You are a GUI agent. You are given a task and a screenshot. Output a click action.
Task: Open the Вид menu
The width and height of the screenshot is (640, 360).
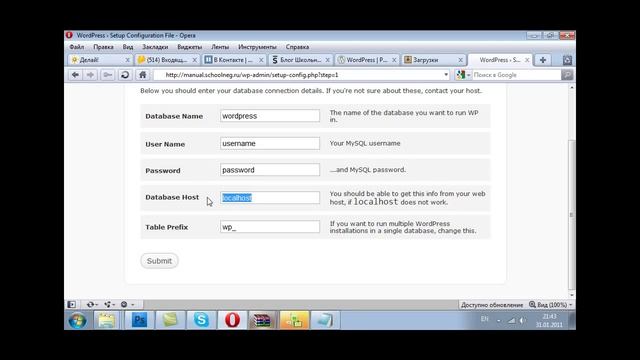pos(128,47)
